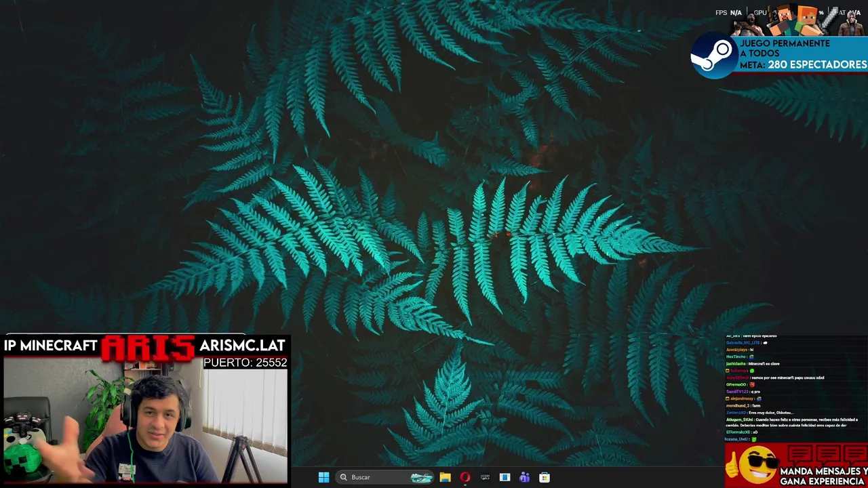Open the crocodile search highlight icon
This screenshot has height=488, width=868.
[x=422, y=477]
